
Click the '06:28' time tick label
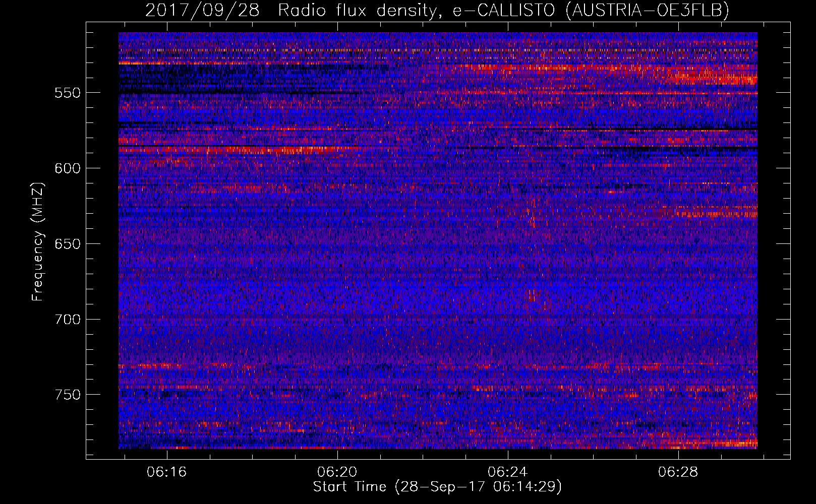[x=678, y=472]
